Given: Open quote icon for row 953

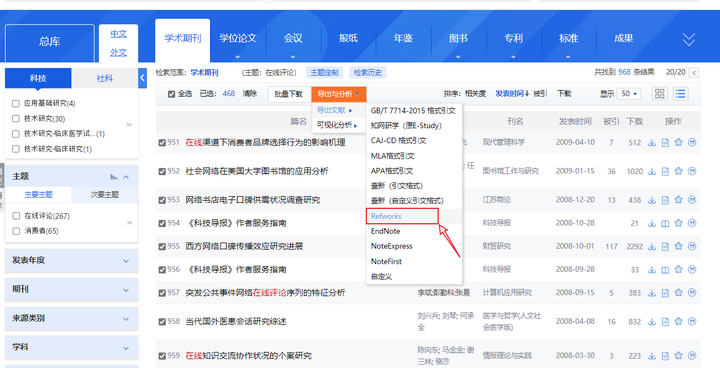Looking at the screenshot, I should (x=692, y=200).
